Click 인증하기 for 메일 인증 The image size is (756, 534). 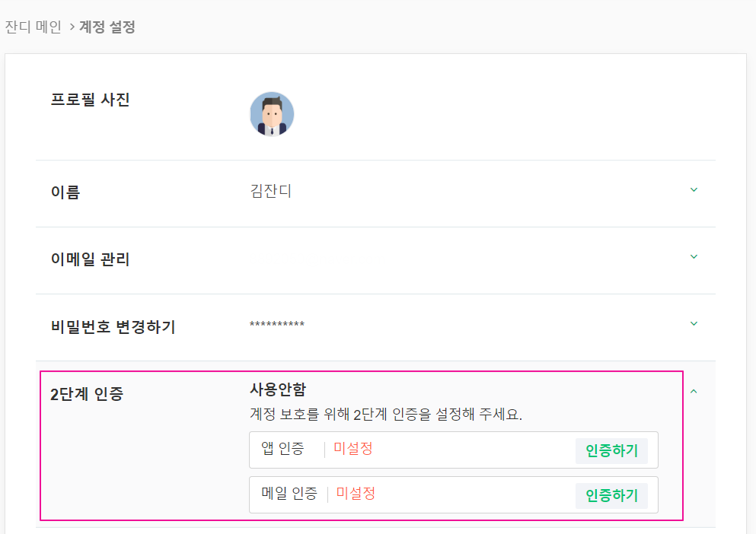tap(611, 495)
